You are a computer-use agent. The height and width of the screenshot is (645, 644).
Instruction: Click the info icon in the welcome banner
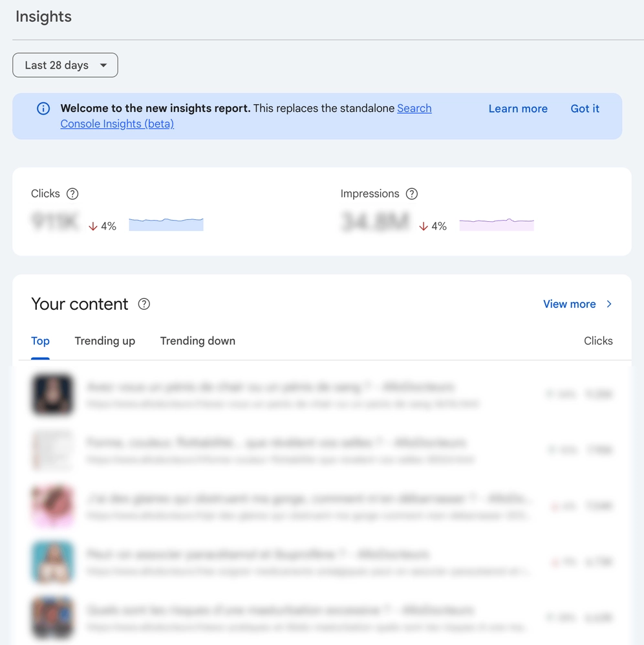[x=43, y=109]
